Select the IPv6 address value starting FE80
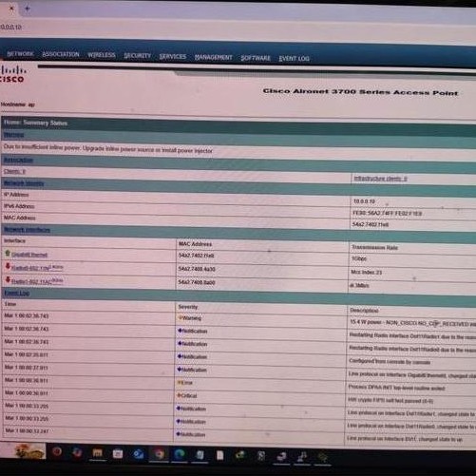 click(387, 214)
